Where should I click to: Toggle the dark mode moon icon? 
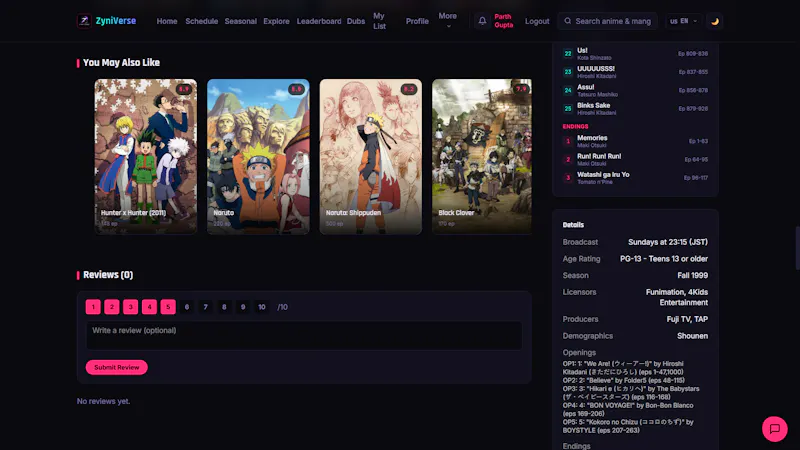click(715, 21)
